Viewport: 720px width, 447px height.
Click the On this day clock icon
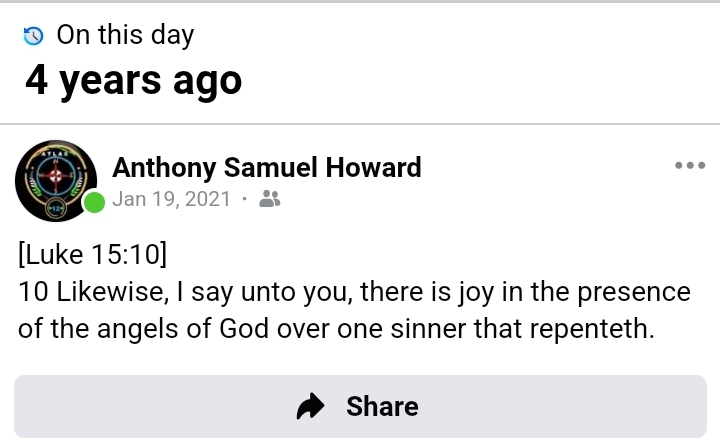click(34, 36)
